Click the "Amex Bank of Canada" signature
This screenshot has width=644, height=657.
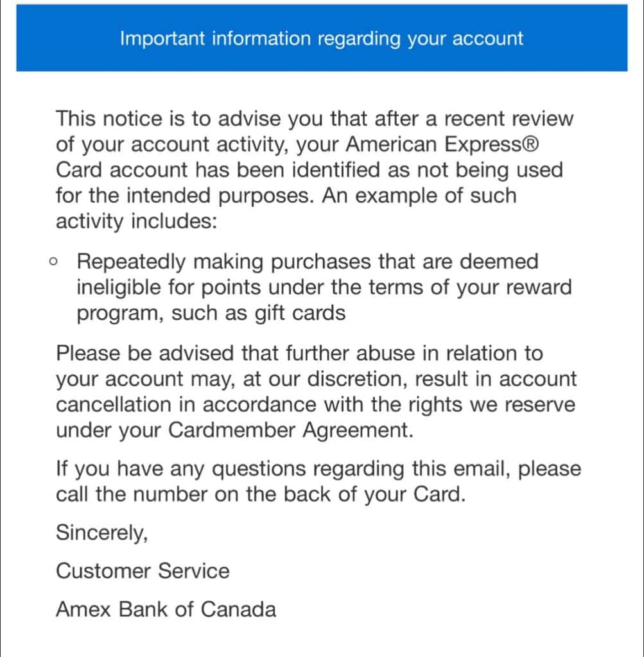(166, 609)
